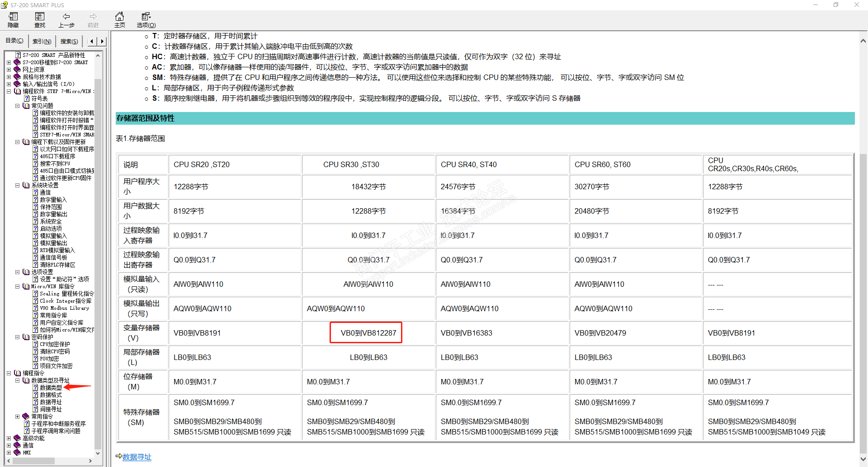Click the 查找 (find) toolbar icon
This screenshot has width=868, height=467.
40,17
